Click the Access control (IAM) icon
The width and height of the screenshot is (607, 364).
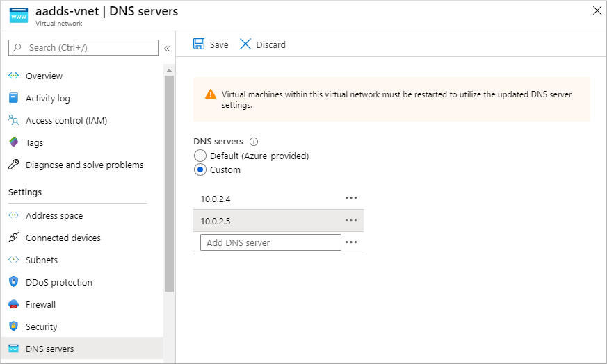point(13,120)
